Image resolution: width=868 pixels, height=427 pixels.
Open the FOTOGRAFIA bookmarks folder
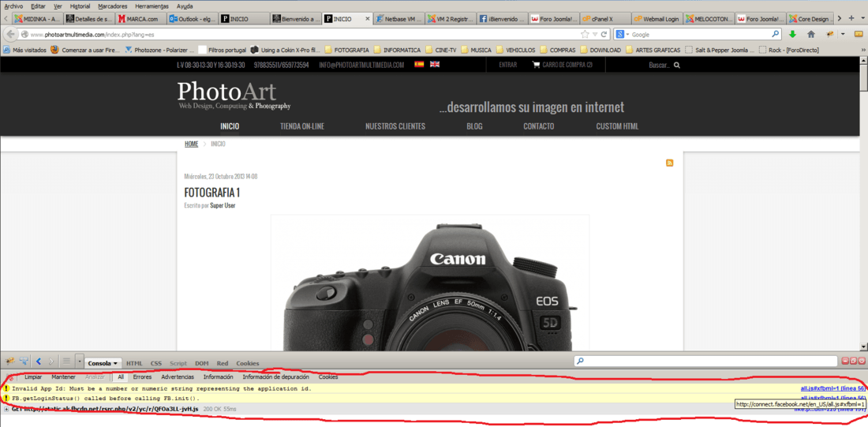[x=347, y=50]
